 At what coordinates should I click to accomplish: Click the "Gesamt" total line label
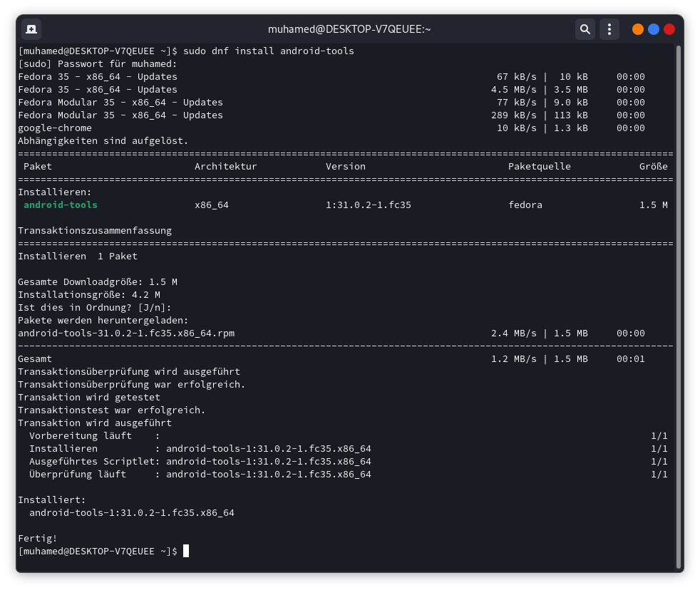click(x=35, y=359)
